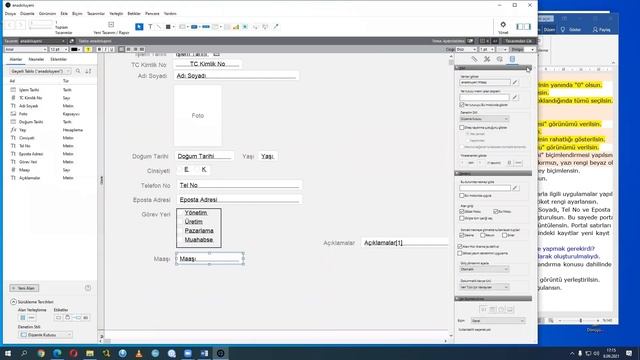This screenshot has height=360, width=640.
Task: Click Yeni Alan button
Action: (x=24, y=288)
